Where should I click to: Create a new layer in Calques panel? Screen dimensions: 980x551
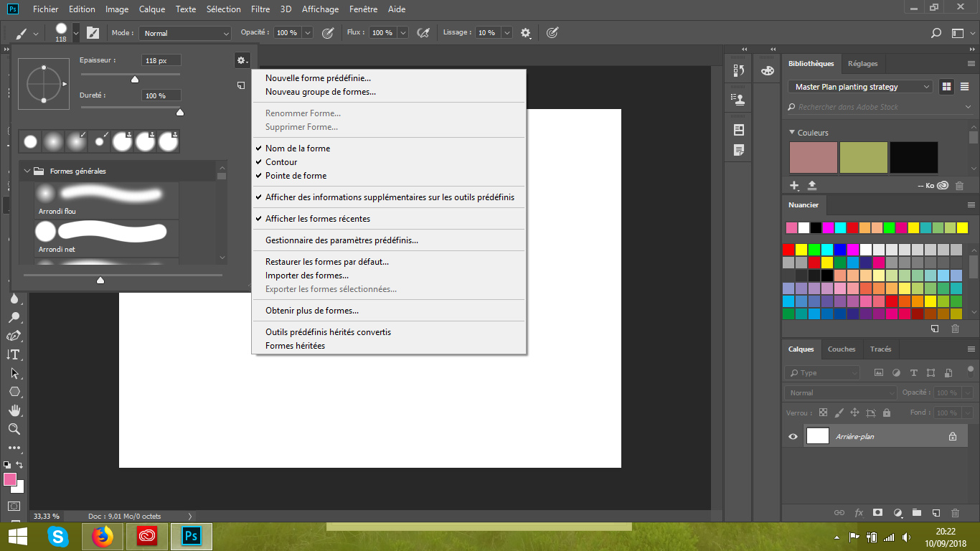(x=936, y=513)
